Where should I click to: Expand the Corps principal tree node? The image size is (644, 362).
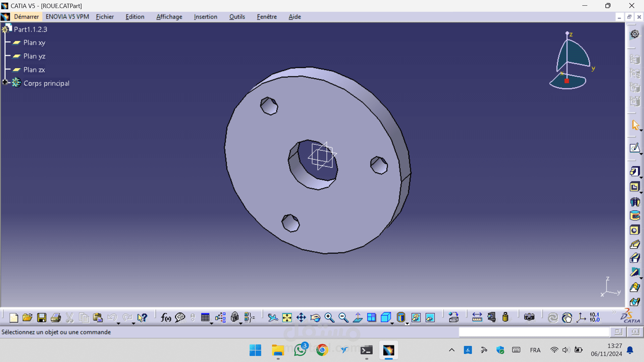[x=5, y=82]
